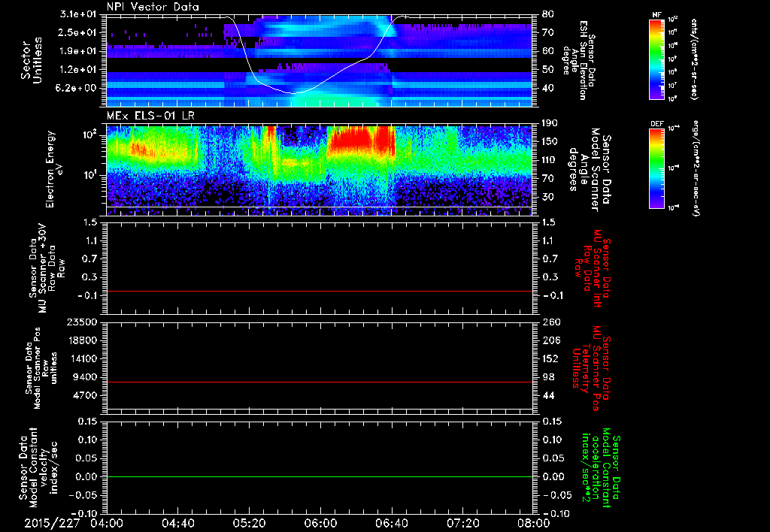Click the Sector Unitless axis label
770x532 pixels.
click(x=32, y=60)
